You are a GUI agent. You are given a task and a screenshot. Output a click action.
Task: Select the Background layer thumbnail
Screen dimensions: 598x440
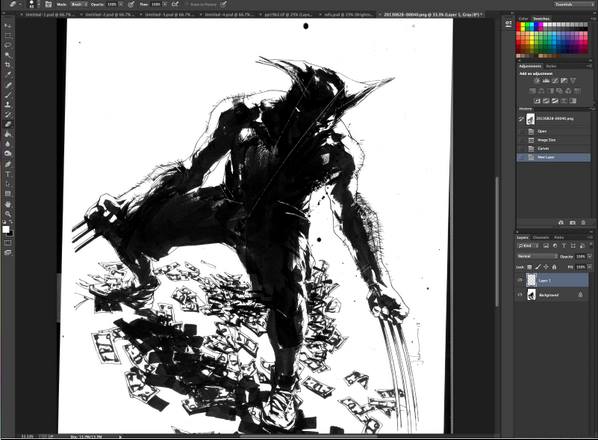tap(531, 295)
